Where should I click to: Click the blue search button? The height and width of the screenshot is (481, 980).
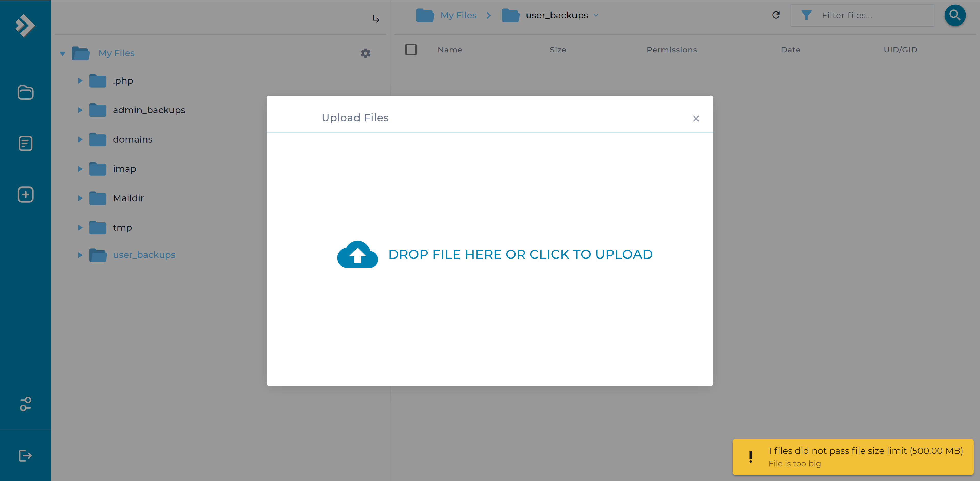coord(955,15)
